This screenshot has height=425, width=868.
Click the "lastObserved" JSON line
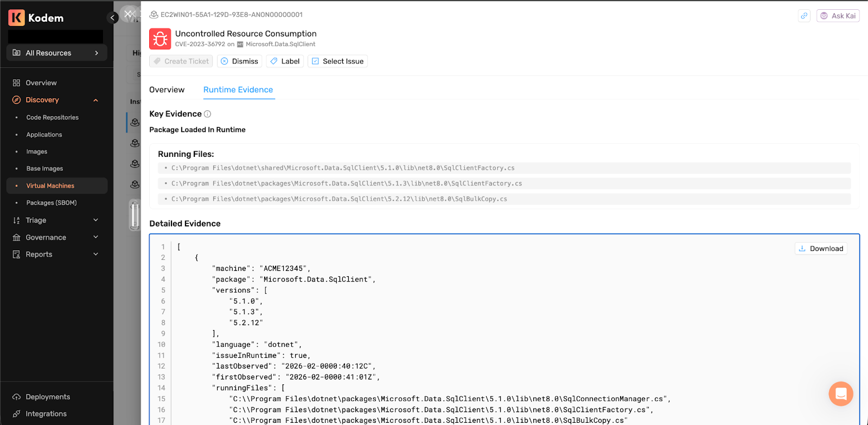293,366
